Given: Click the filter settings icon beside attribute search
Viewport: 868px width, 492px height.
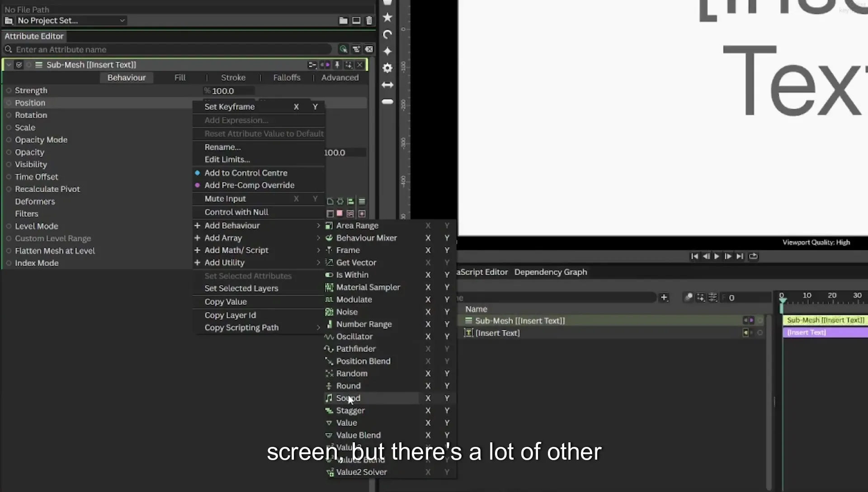Looking at the screenshot, I should point(356,49).
